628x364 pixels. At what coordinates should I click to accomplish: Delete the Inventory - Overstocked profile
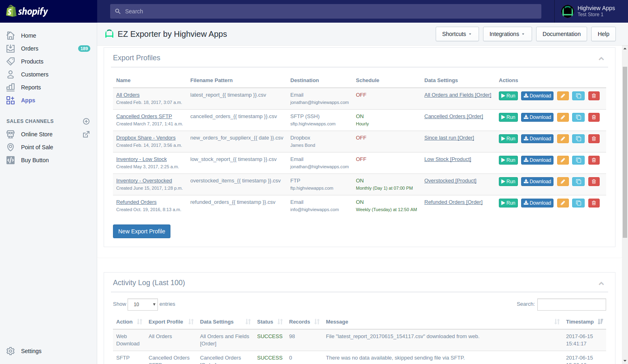point(594,182)
